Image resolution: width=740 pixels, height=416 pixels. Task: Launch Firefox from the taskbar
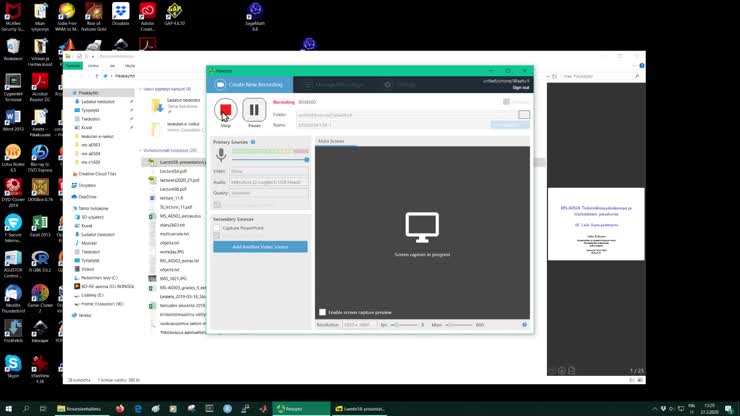click(120, 409)
